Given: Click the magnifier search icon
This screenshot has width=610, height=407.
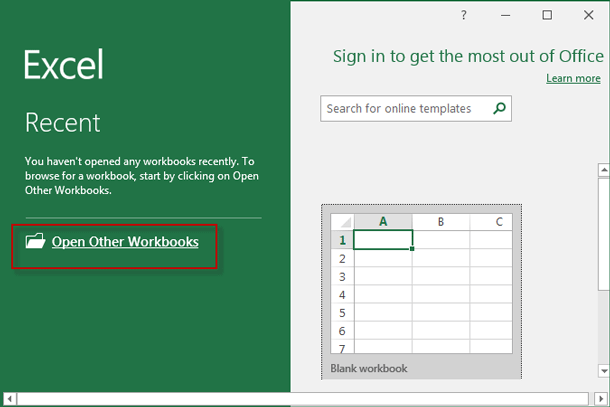Looking at the screenshot, I should click(x=499, y=108).
